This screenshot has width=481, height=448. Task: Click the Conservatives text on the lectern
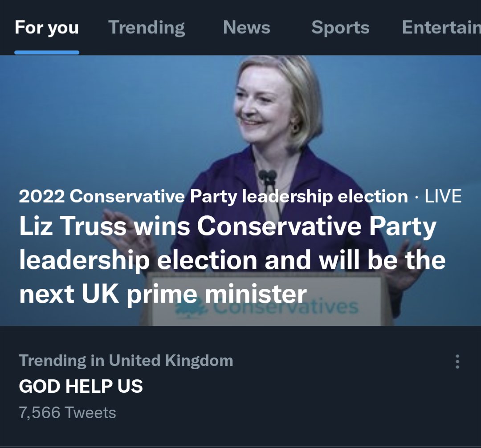click(285, 307)
